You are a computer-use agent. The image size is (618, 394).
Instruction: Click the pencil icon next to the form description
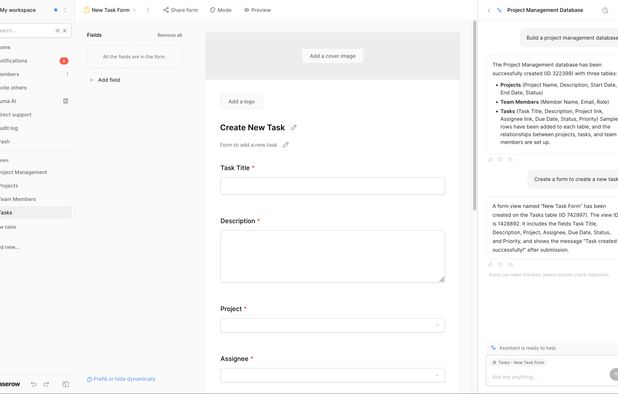click(286, 145)
